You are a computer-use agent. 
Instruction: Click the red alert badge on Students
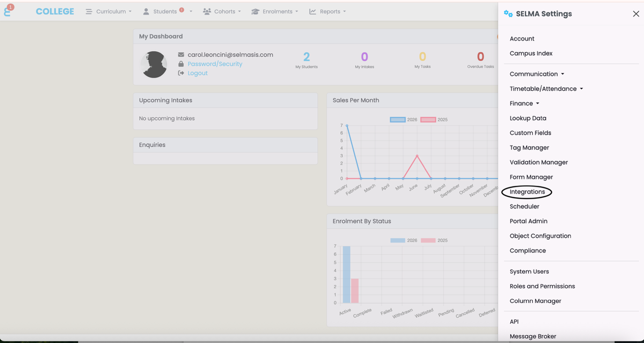[x=182, y=10]
